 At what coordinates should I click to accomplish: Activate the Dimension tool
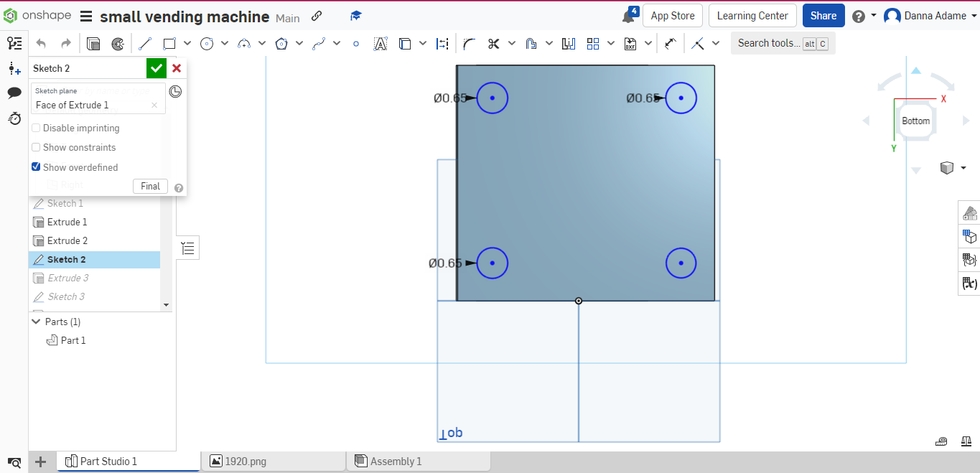pos(442,43)
